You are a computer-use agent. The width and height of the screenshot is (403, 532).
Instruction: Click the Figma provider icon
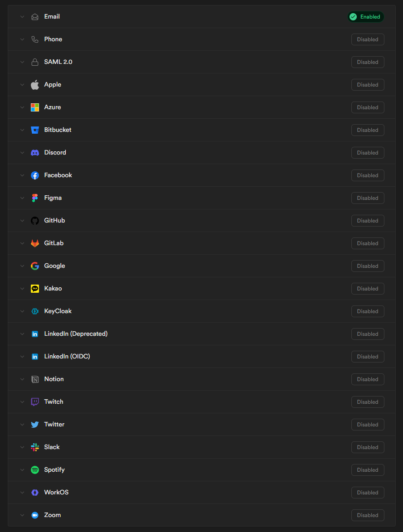[35, 198]
